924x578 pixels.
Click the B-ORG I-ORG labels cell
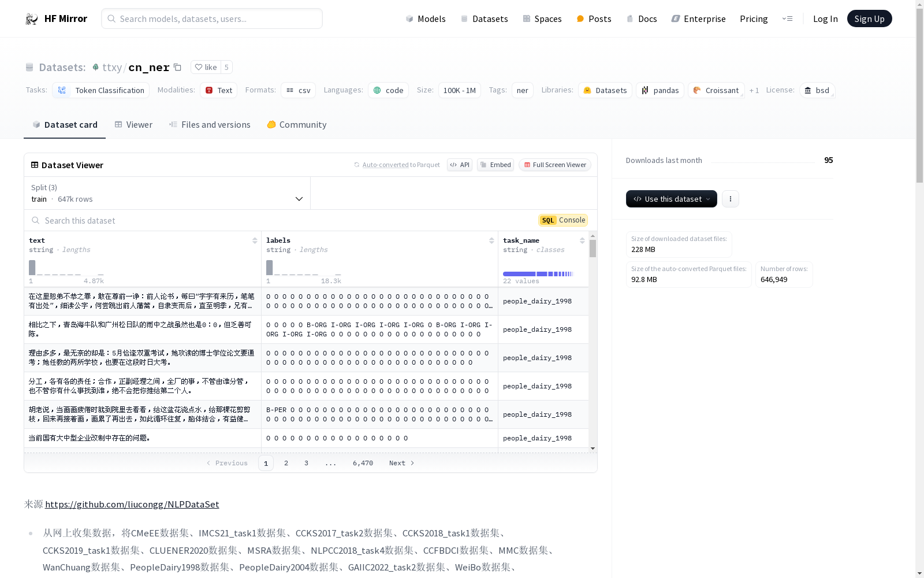[379, 329]
